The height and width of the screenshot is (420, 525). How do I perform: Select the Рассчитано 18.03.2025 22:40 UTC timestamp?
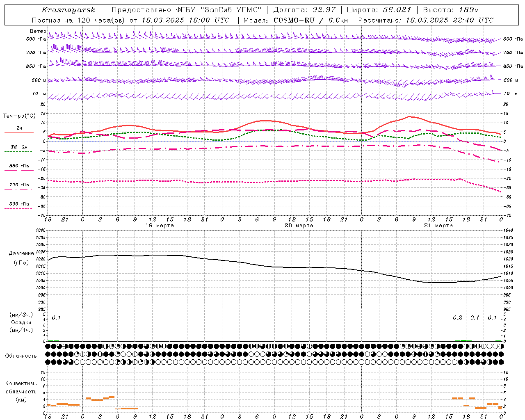coord(426,20)
